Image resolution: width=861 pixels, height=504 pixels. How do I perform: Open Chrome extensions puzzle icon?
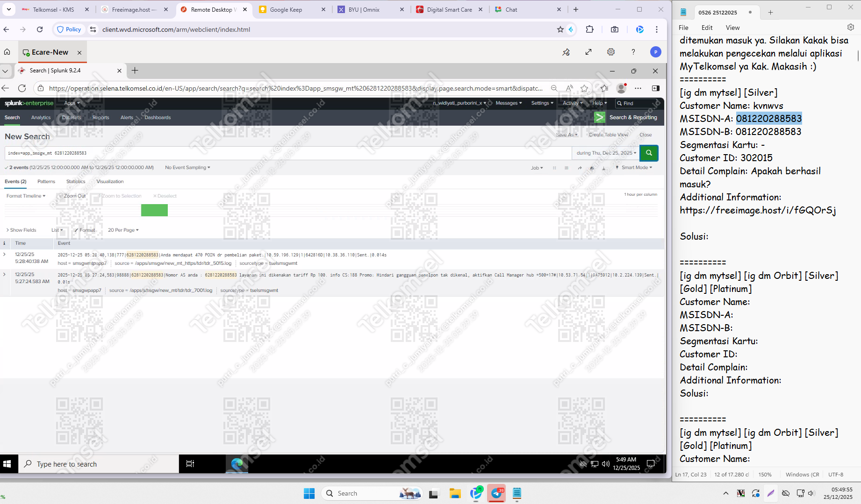point(590,29)
